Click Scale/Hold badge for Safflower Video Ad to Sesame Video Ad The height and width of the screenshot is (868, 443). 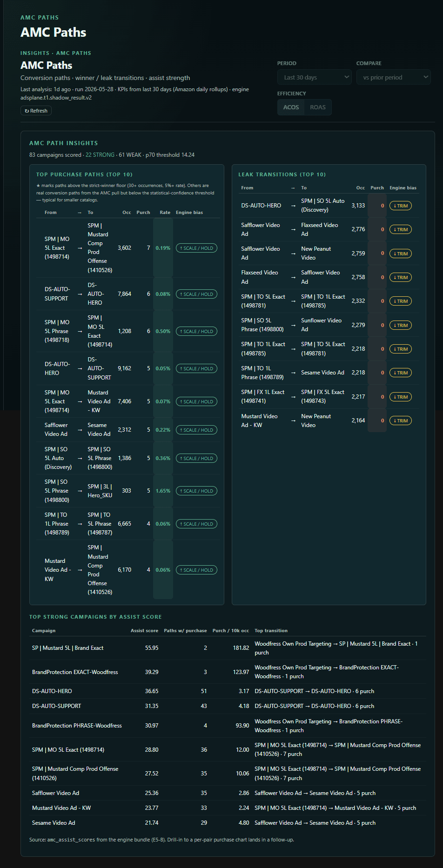(196, 430)
